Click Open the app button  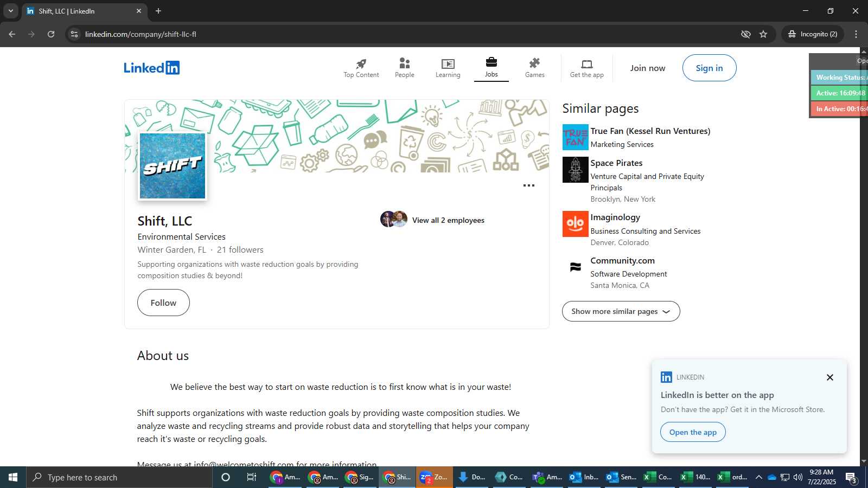pyautogui.click(x=693, y=432)
